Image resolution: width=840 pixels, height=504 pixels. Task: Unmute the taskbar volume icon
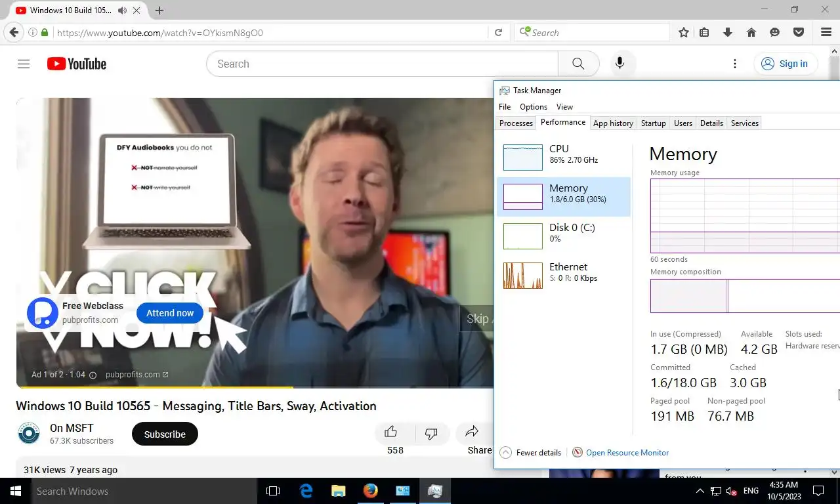731,491
